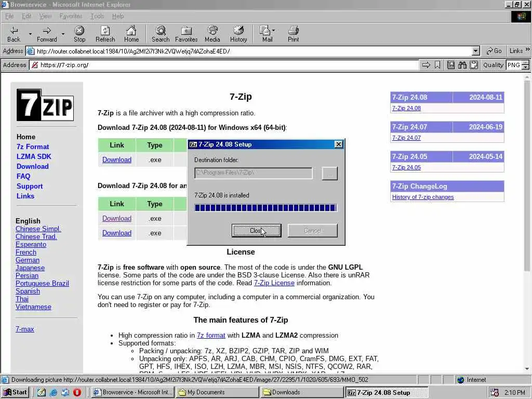Increase Quality with the up stepper
This screenshot has height=399, width=532.
526,62
